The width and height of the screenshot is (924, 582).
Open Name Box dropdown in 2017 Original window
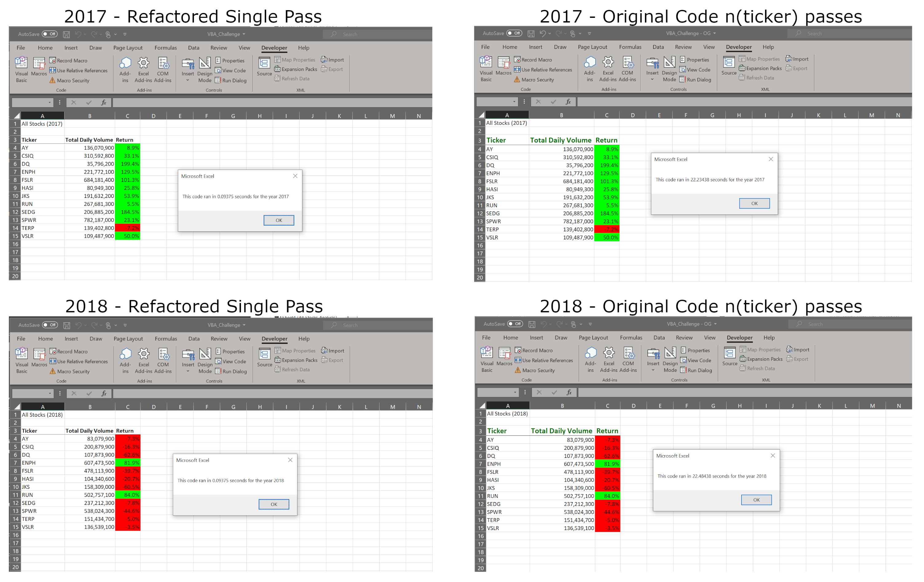(x=514, y=102)
